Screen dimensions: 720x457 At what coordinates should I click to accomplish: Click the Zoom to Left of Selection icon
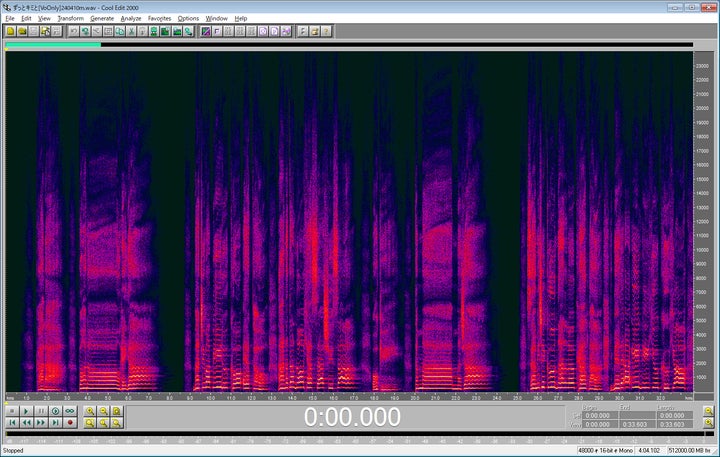pos(104,423)
